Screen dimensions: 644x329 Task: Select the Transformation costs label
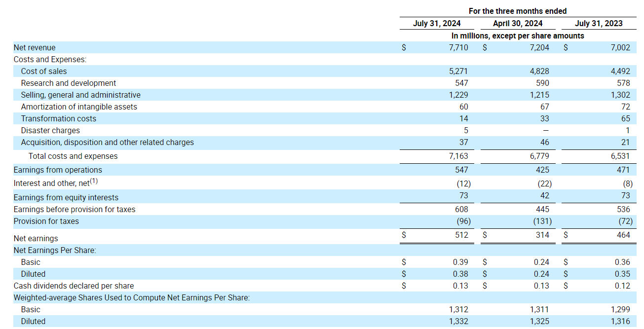(x=59, y=119)
